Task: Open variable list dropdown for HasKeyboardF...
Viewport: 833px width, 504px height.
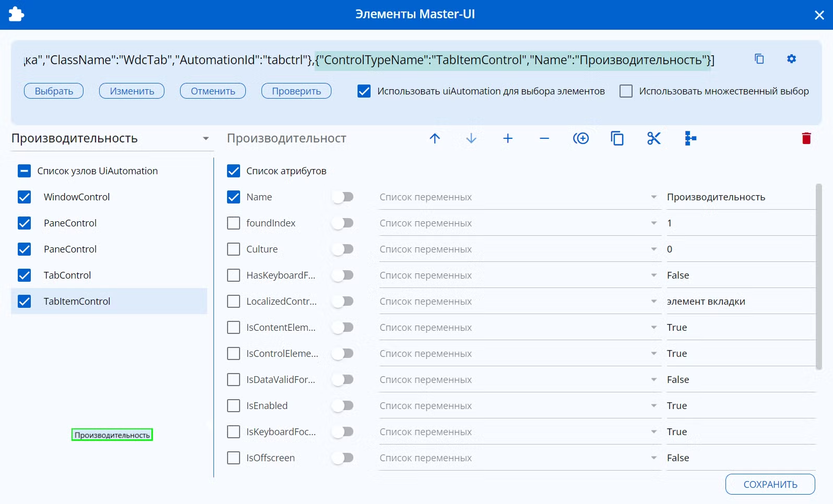Action: pos(520,275)
